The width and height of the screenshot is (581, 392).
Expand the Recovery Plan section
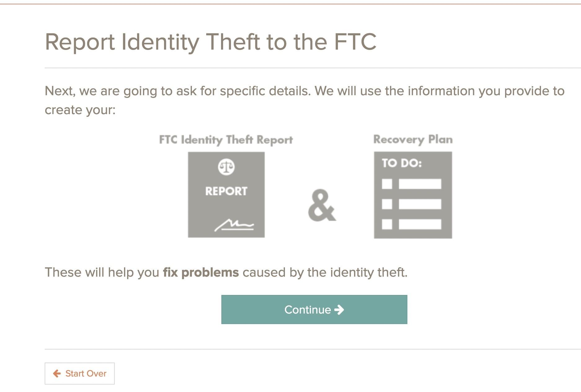[x=413, y=139]
